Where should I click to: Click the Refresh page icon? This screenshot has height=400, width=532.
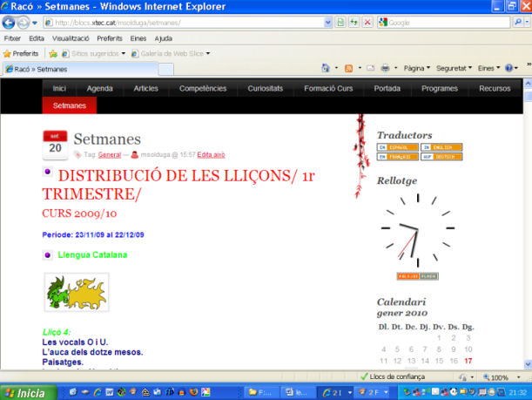[353, 23]
